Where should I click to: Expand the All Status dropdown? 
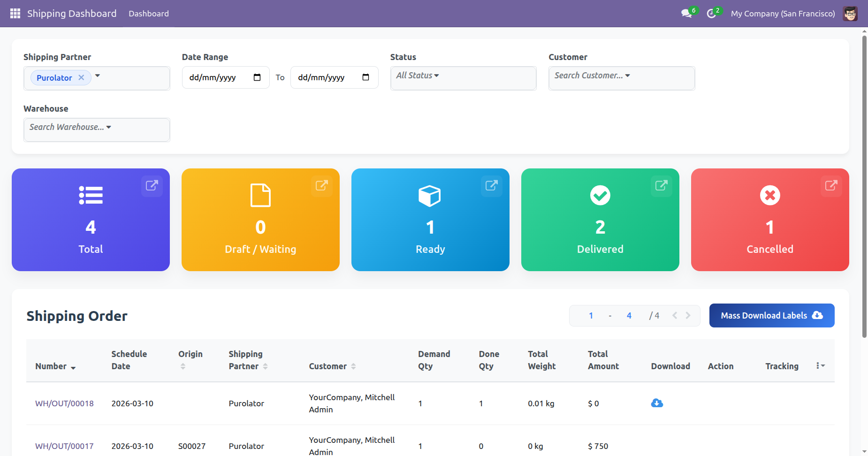[418, 76]
